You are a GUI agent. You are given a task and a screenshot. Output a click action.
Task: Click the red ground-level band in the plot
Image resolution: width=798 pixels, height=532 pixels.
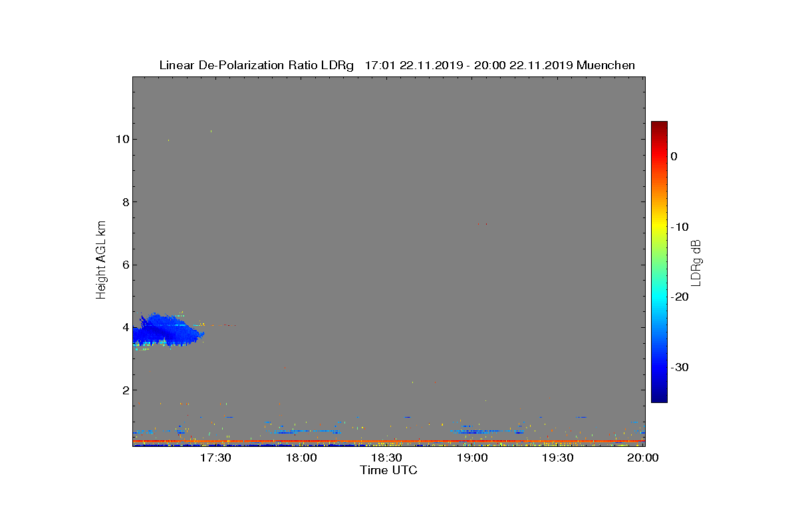388,441
